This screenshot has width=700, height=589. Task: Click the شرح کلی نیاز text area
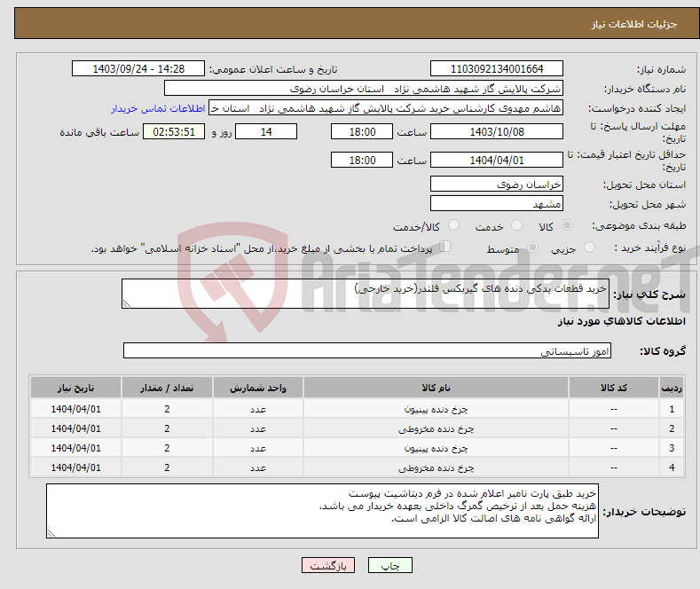tap(366, 294)
